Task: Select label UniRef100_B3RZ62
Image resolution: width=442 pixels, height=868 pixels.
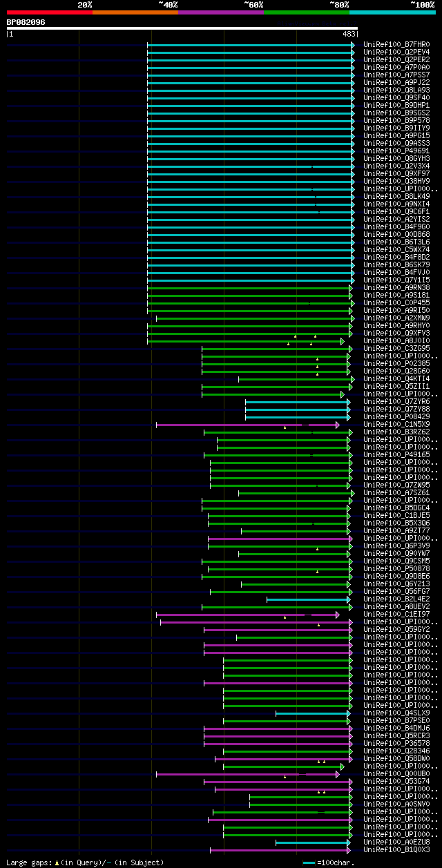Action: 396,432
